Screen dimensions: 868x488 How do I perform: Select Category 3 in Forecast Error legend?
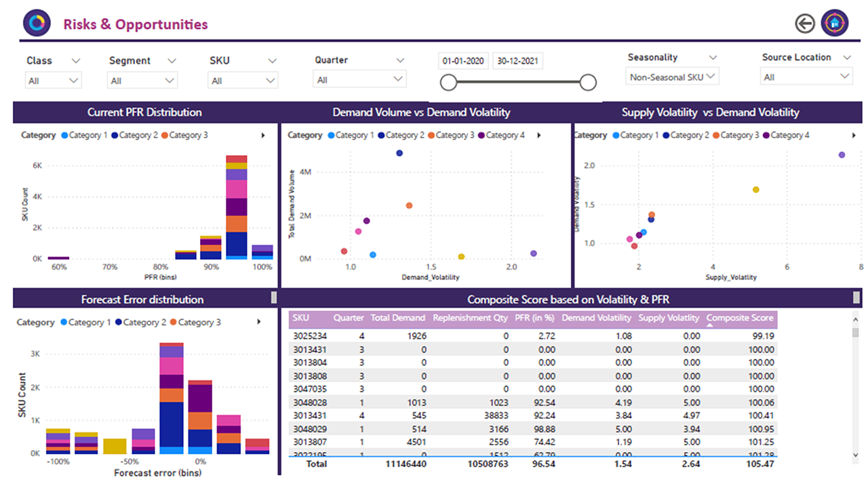coord(195,323)
